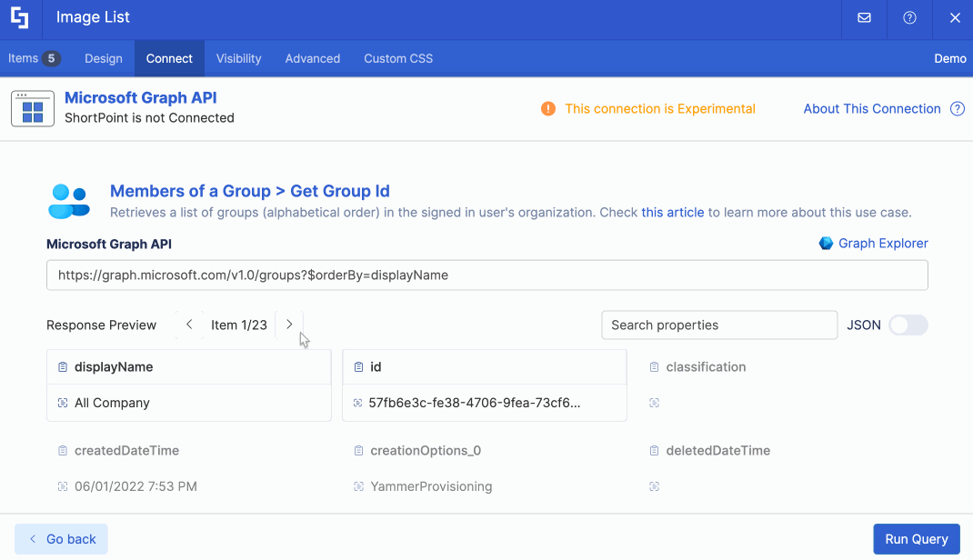Open help question mark in title bar

(909, 17)
